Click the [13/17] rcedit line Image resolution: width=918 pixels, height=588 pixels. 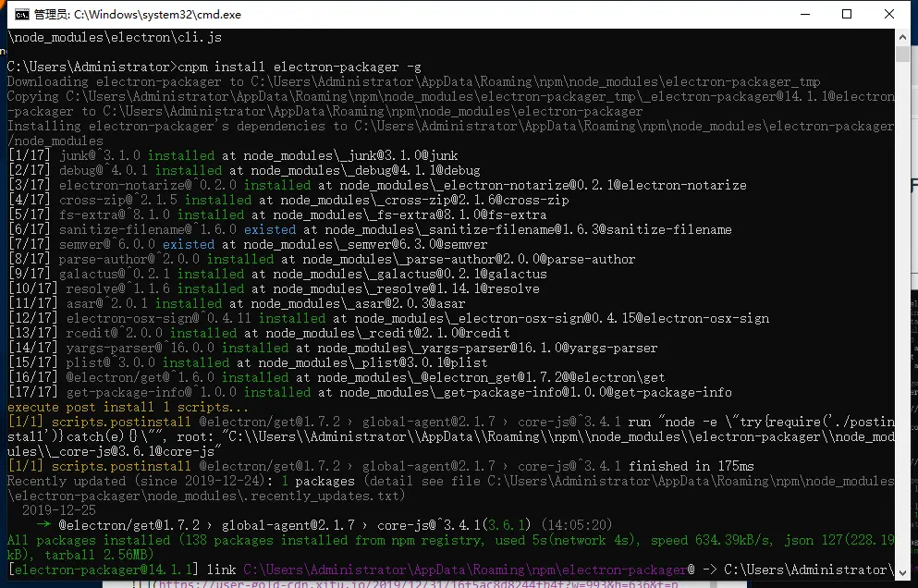(x=259, y=333)
